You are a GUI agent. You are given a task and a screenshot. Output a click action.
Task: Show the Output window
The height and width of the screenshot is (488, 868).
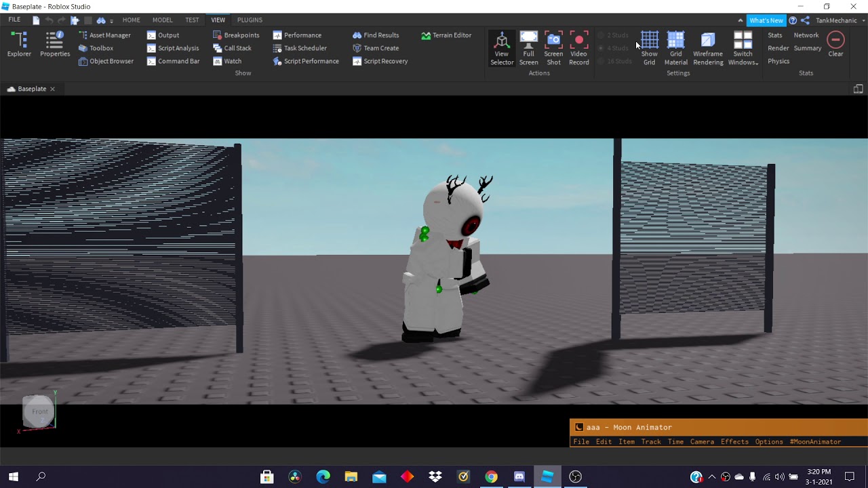coord(163,35)
